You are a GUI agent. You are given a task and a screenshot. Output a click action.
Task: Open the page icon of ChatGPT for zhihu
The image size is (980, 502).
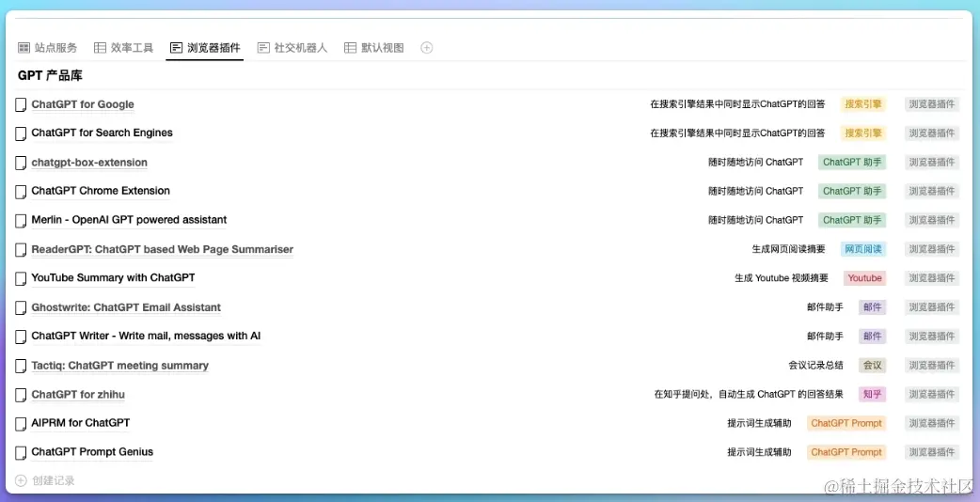click(x=21, y=395)
